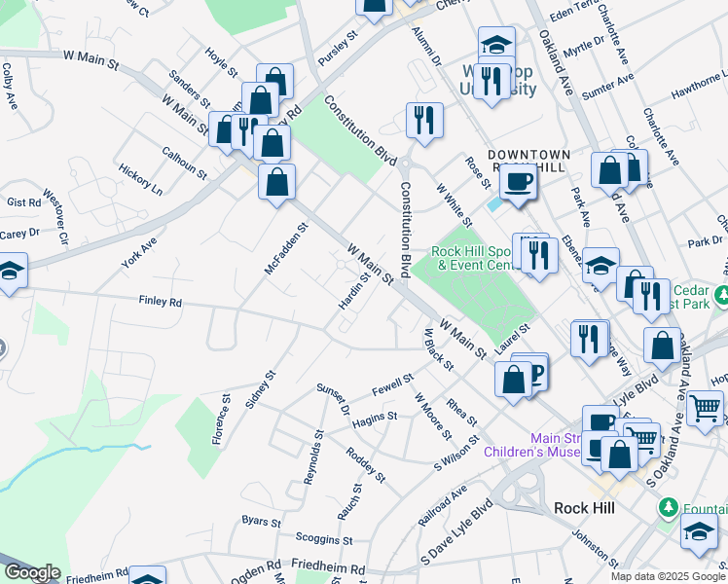The width and height of the screenshot is (728, 584).
Task: Select the W Black St street label
Action: point(439,349)
